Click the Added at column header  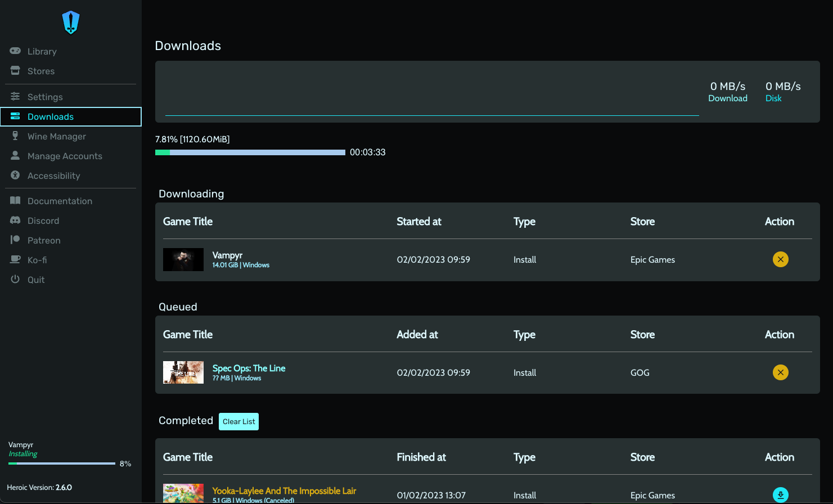417,334
